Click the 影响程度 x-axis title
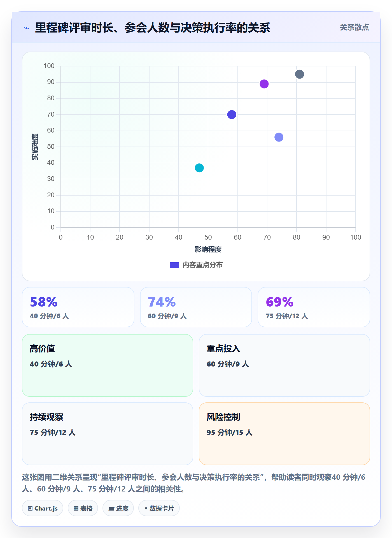 (x=208, y=249)
